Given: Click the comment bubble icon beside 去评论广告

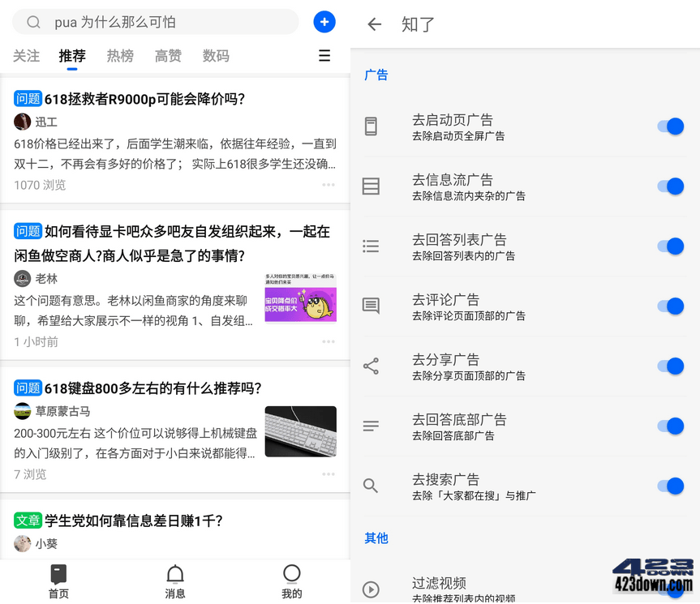Looking at the screenshot, I should click(371, 306).
